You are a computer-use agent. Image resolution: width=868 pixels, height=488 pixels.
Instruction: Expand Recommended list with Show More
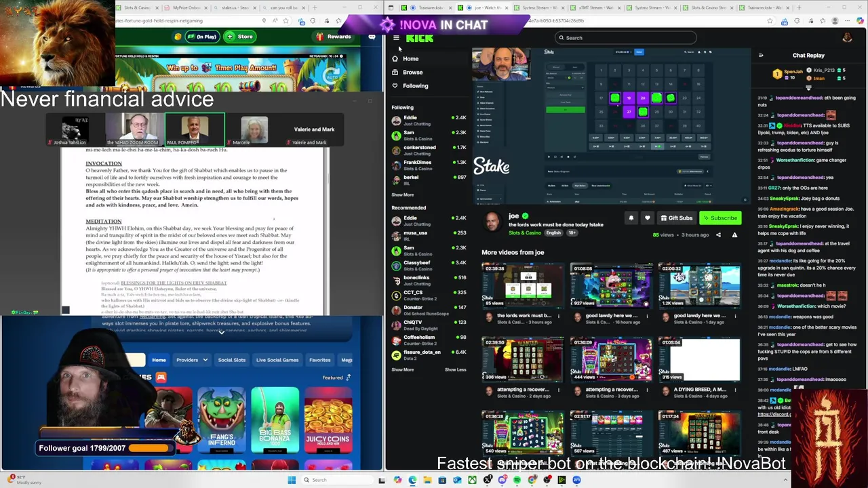tap(402, 369)
